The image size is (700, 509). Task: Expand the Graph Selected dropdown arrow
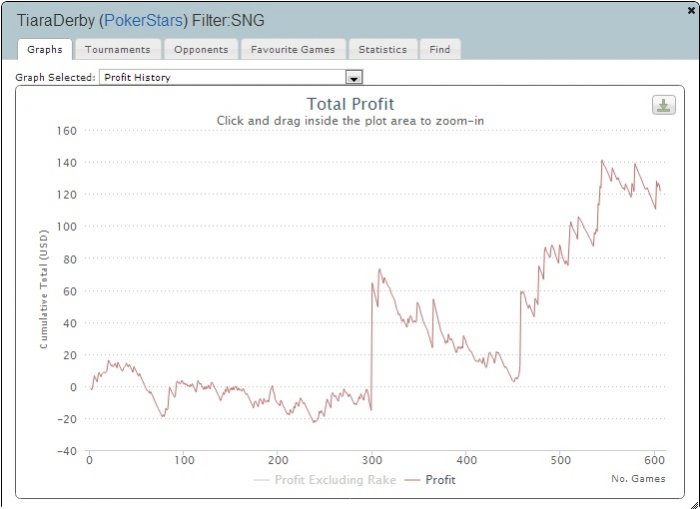(x=353, y=77)
